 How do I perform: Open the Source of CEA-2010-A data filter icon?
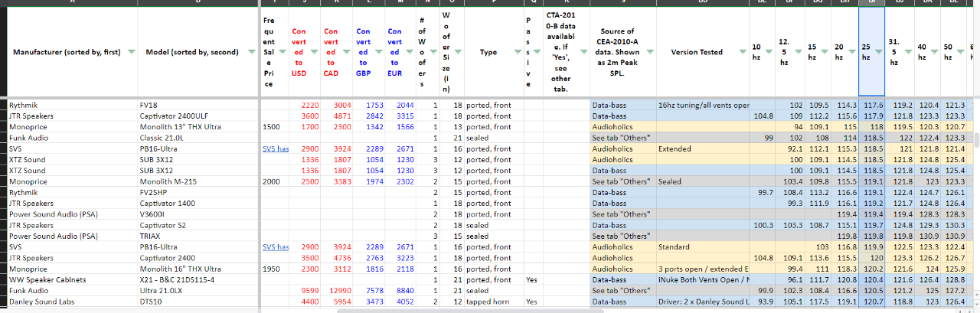pos(650,52)
